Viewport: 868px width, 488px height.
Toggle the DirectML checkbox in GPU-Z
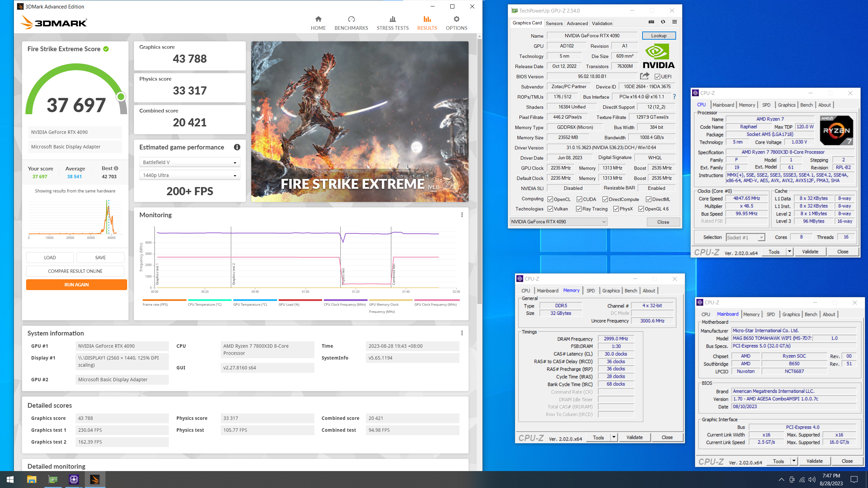[x=649, y=199]
